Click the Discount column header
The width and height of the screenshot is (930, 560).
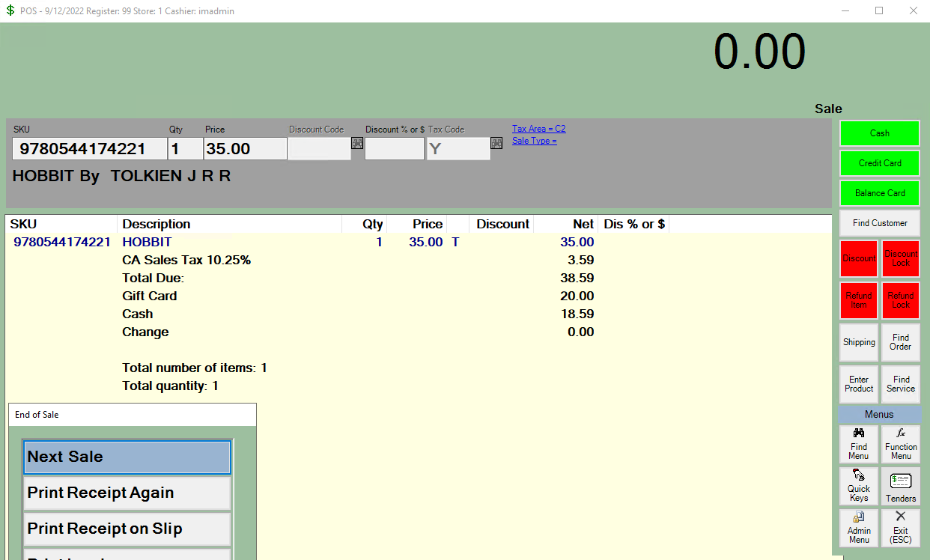click(x=502, y=224)
